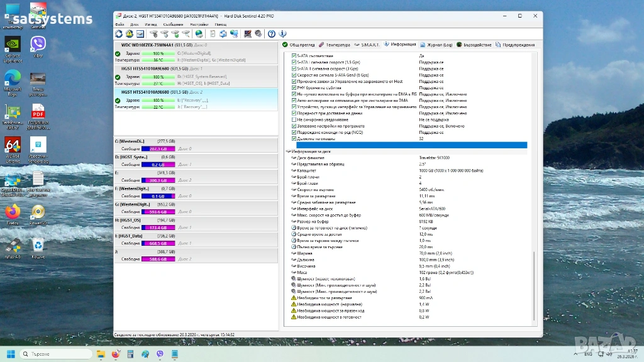Click the globe icon in the toolbar
The width and height of the screenshot is (644, 362).
pyautogui.click(x=199, y=34)
